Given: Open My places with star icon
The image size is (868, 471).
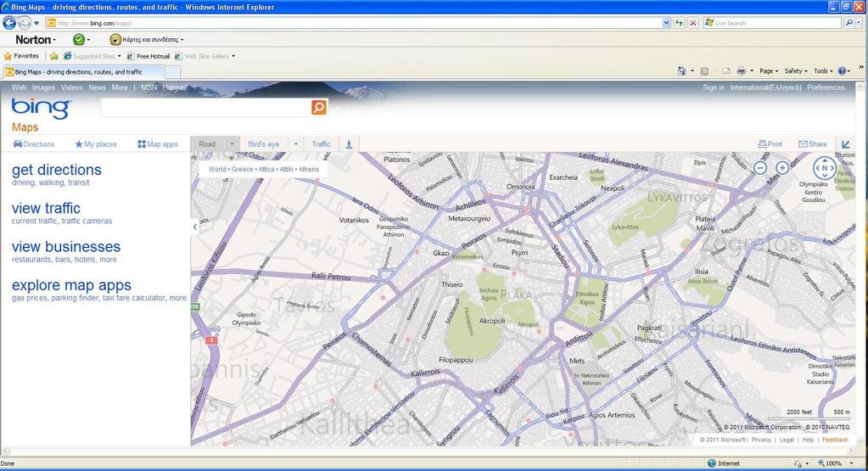Looking at the screenshot, I should (96, 144).
